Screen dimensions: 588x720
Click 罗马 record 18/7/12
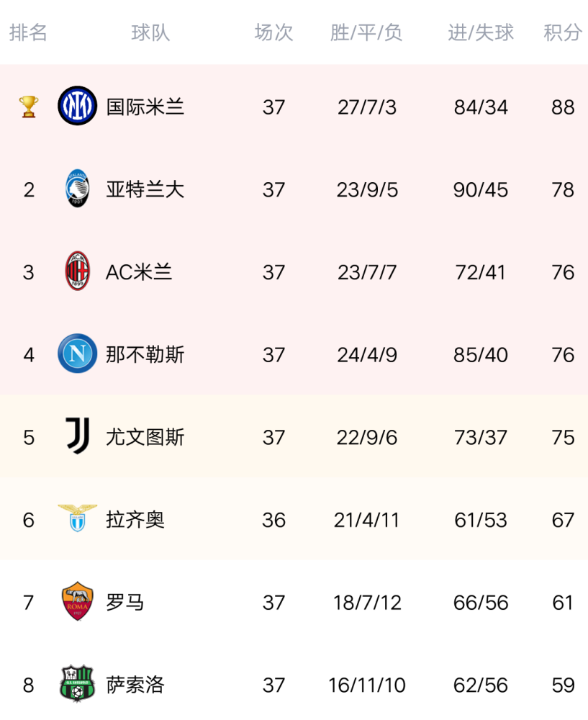pos(367,603)
